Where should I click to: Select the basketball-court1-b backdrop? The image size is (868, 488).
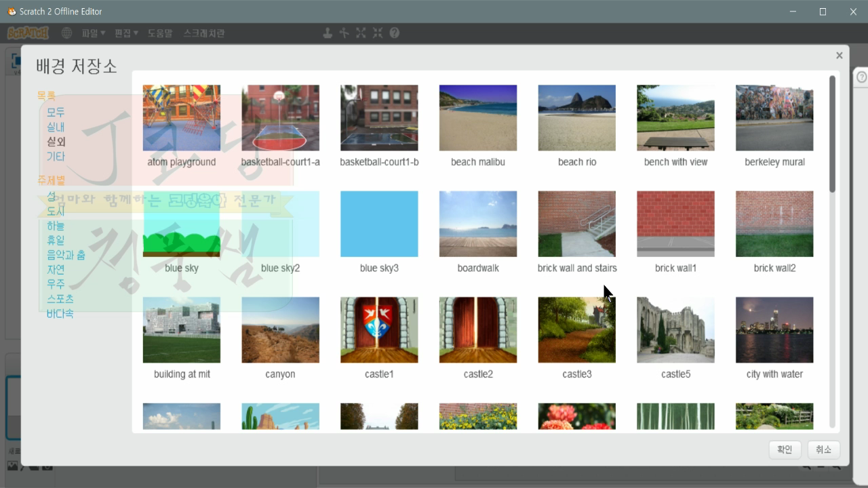[x=379, y=118]
